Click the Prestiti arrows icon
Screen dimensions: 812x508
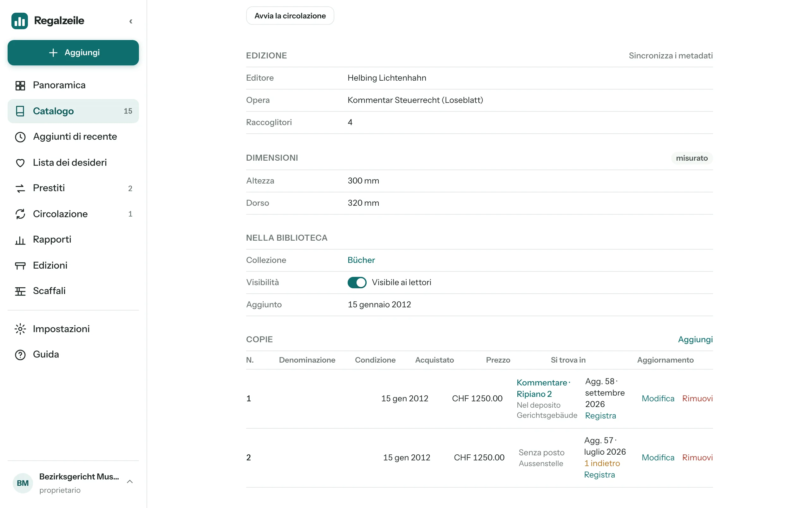(20, 188)
